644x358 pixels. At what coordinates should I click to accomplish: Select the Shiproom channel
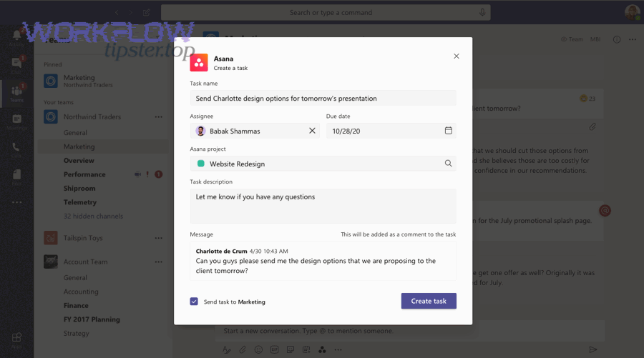79,189
